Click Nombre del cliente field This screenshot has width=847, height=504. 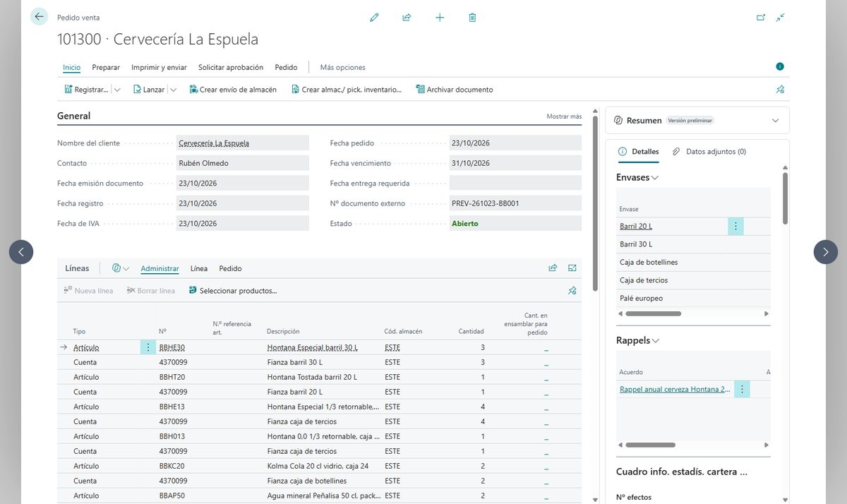coord(243,143)
